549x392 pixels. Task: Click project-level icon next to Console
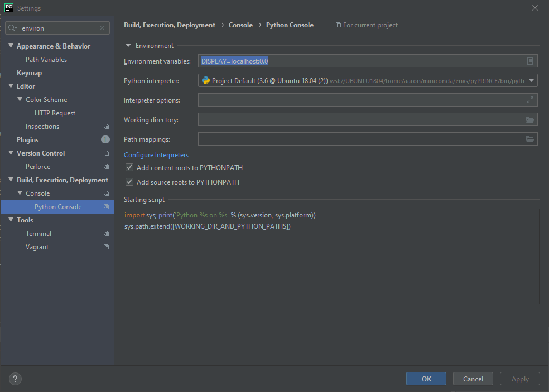106,193
